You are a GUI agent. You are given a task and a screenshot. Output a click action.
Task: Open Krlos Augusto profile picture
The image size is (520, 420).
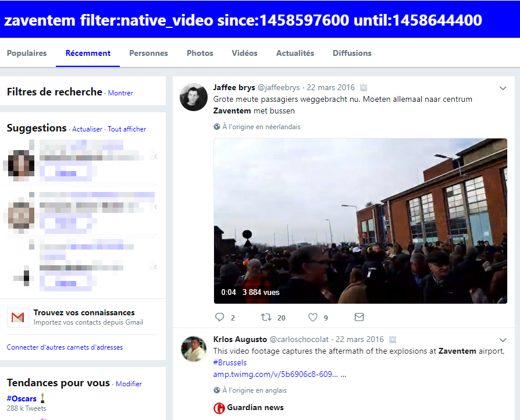pyautogui.click(x=194, y=348)
